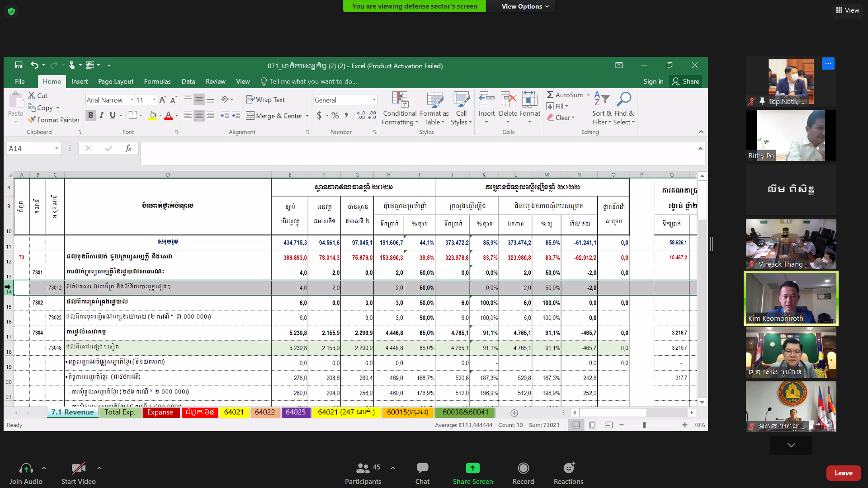Image resolution: width=868 pixels, height=488 pixels.
Task: Switch to the Page Layout tab
Action: [x=116, y=81]
